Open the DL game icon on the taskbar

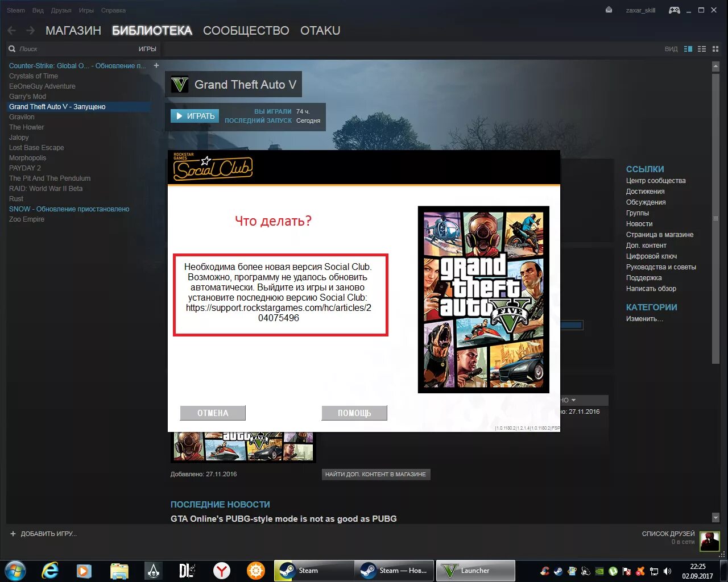tap(187, 570)
